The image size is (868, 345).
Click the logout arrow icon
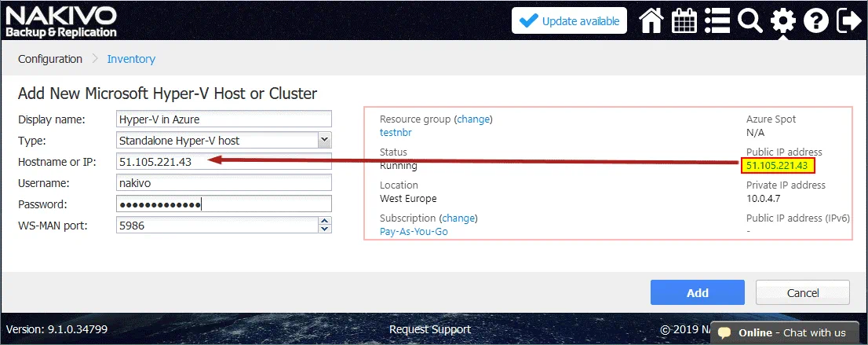coord(848,21)
